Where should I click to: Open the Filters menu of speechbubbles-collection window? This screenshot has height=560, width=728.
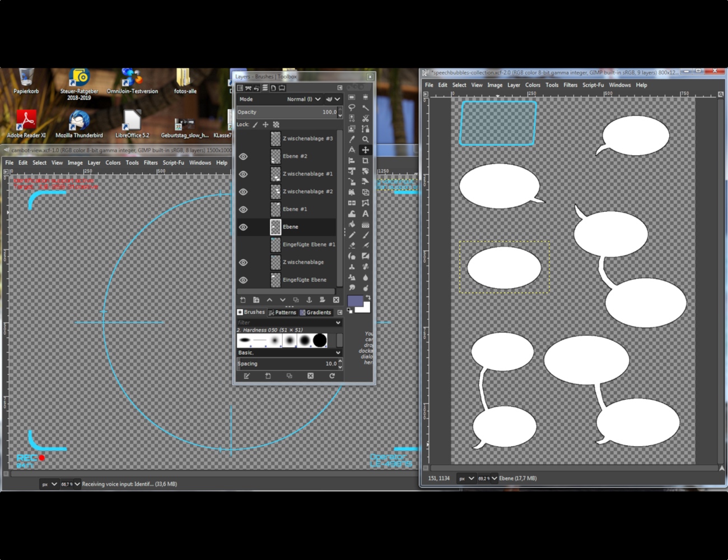[570, 85]
